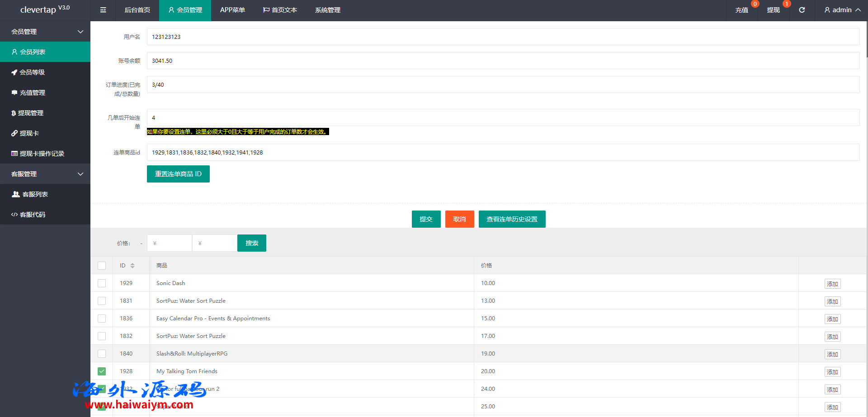This screenshot has height=417, width=868.
Task: Open 充值管理 in the sidebar
Action: (x=32, y=93)
